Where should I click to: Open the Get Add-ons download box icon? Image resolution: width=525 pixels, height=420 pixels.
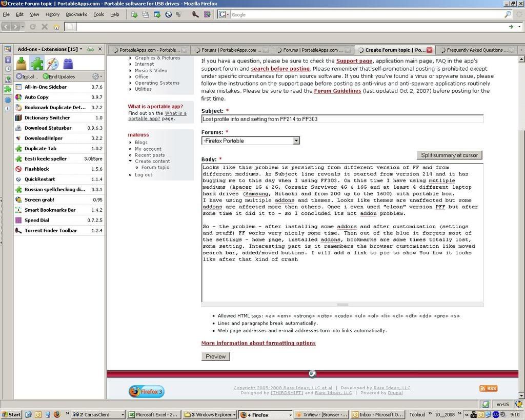point(22,63)
